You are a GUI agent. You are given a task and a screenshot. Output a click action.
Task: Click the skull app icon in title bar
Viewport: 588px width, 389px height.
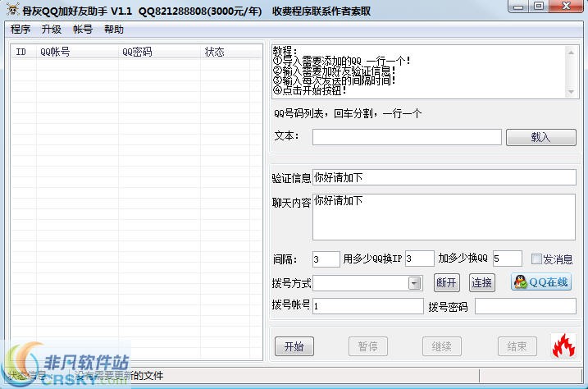pyautogui.click(x=12, y=10)
